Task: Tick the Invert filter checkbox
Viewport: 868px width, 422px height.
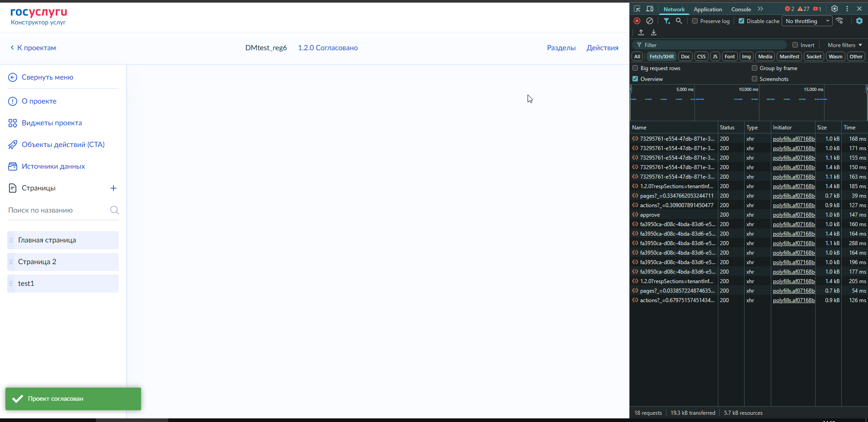Action: pos(795,45)
